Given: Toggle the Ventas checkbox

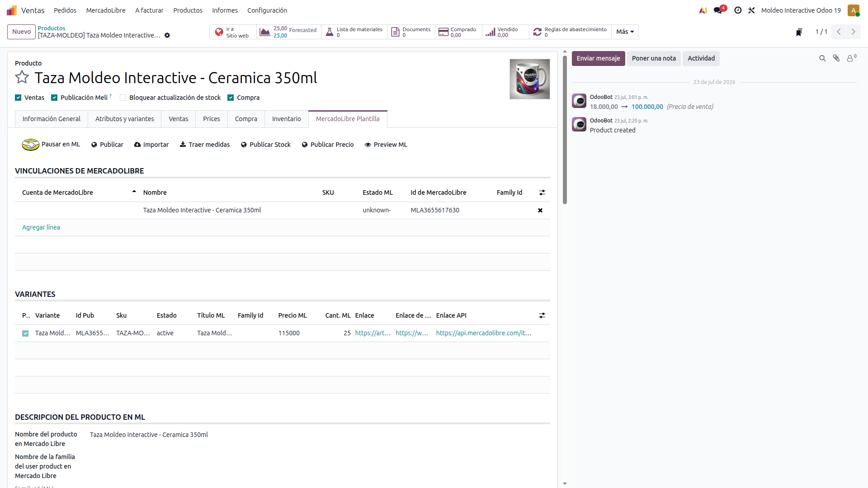Looking at the screenshot, I should point(18,98).
